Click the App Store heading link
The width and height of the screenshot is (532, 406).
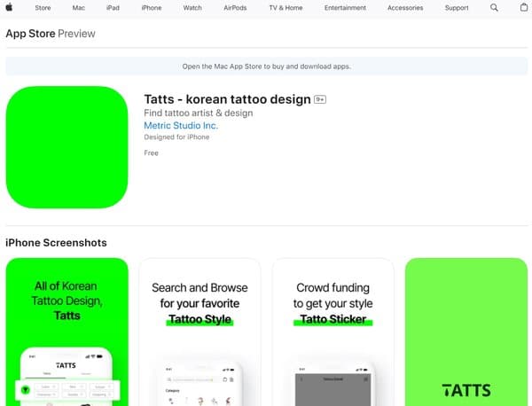tap(30, 34)
